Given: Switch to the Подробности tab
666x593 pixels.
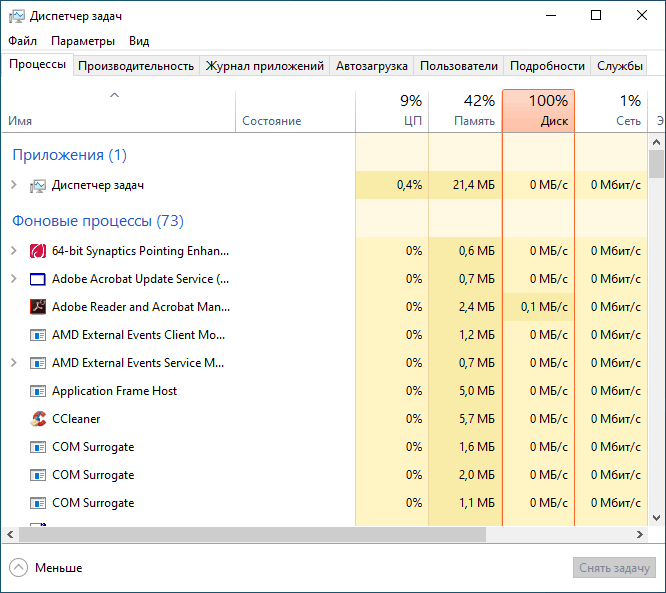Looking at the screenshot, I should coord(547,66).
